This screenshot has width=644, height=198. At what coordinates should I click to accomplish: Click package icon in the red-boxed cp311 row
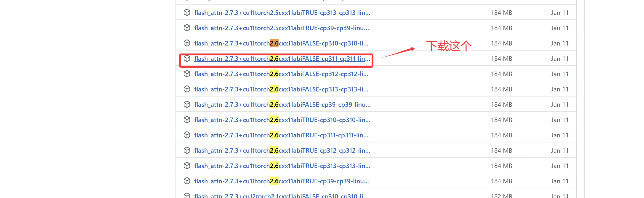coord(187,59)
